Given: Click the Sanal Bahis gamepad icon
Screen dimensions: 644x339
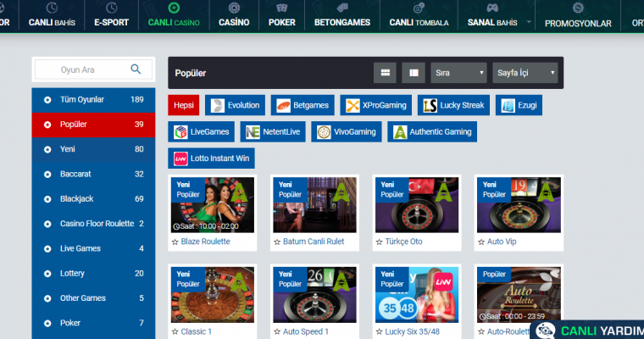Looking at the screenshot, I should 492,8.
